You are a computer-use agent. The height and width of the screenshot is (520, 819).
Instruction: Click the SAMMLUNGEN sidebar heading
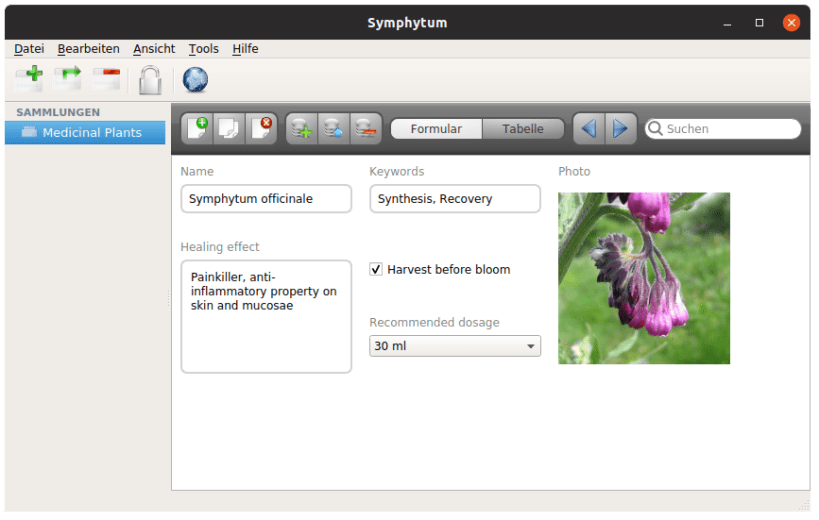pos(58,112)
